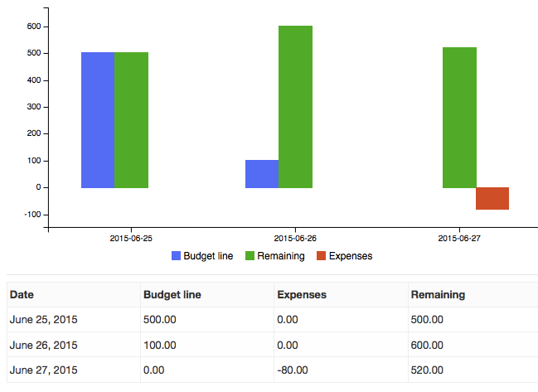
Task: Select the green Remaining bar for 2015-06-27
Action: (459, 118)
